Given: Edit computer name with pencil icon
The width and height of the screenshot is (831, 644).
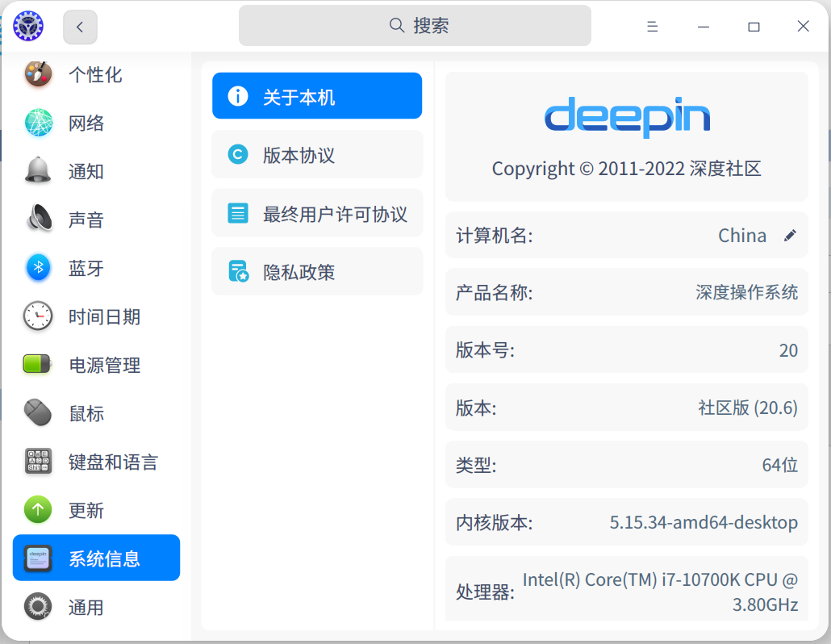Looking at the screenshot, I should tap(790, 236).
